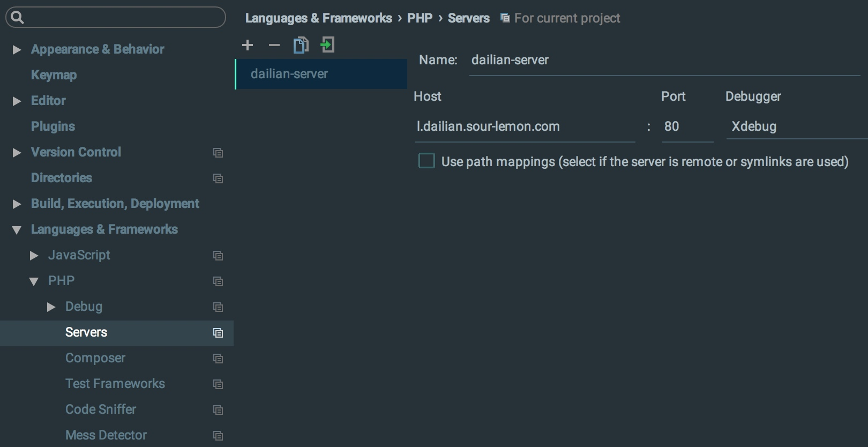Click Languages & Frameworks in breadcrumb

tap(319, 18)
